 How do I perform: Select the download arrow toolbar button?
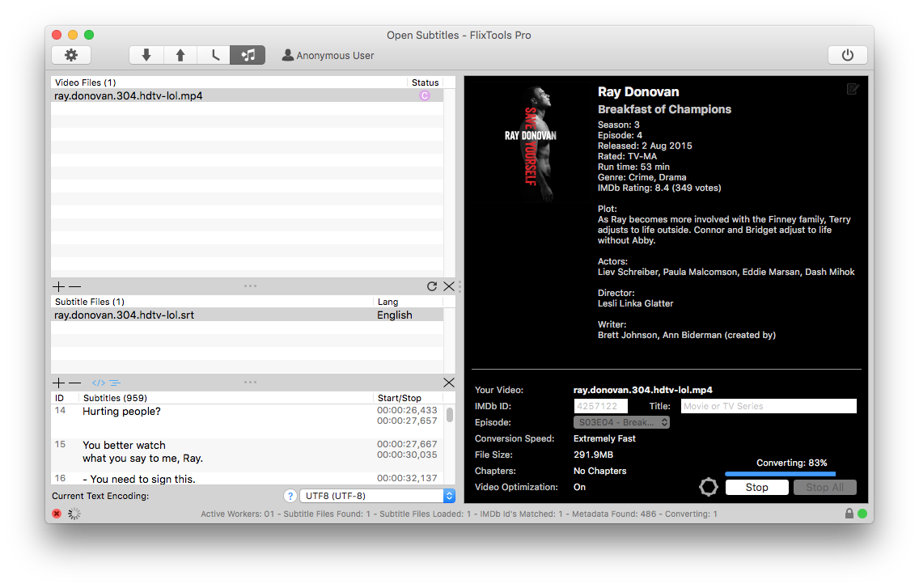[x=146, y=55]
